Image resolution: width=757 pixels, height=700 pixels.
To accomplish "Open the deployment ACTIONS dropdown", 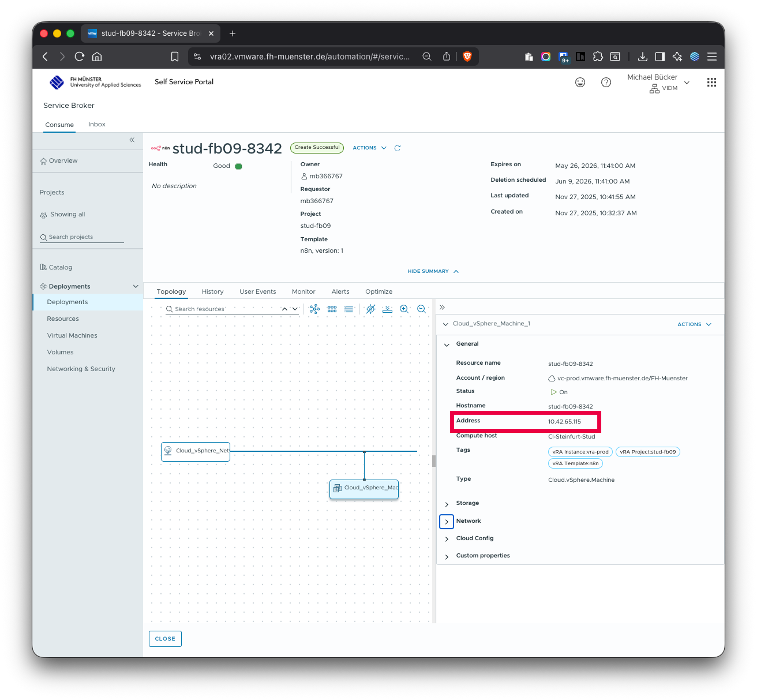I will [369, 148].
